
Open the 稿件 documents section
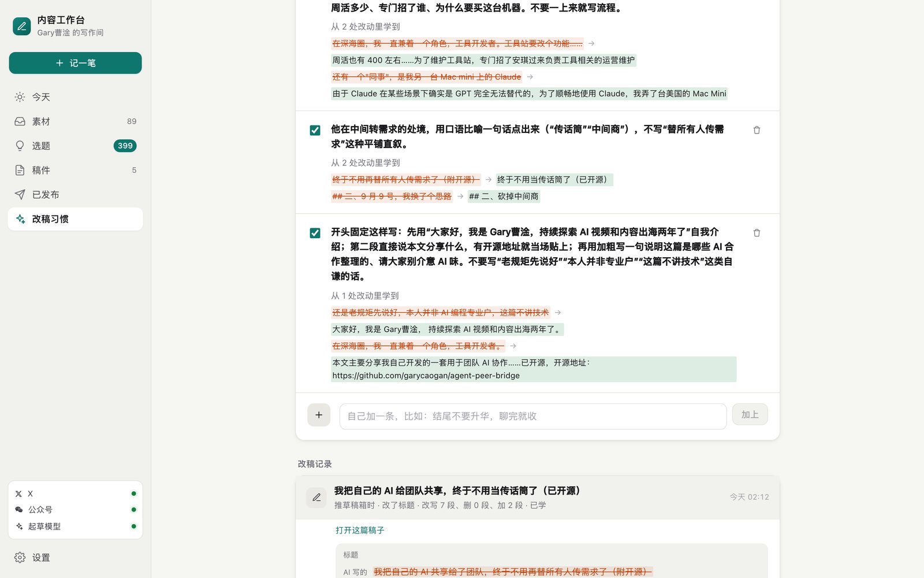pos(75,170)
